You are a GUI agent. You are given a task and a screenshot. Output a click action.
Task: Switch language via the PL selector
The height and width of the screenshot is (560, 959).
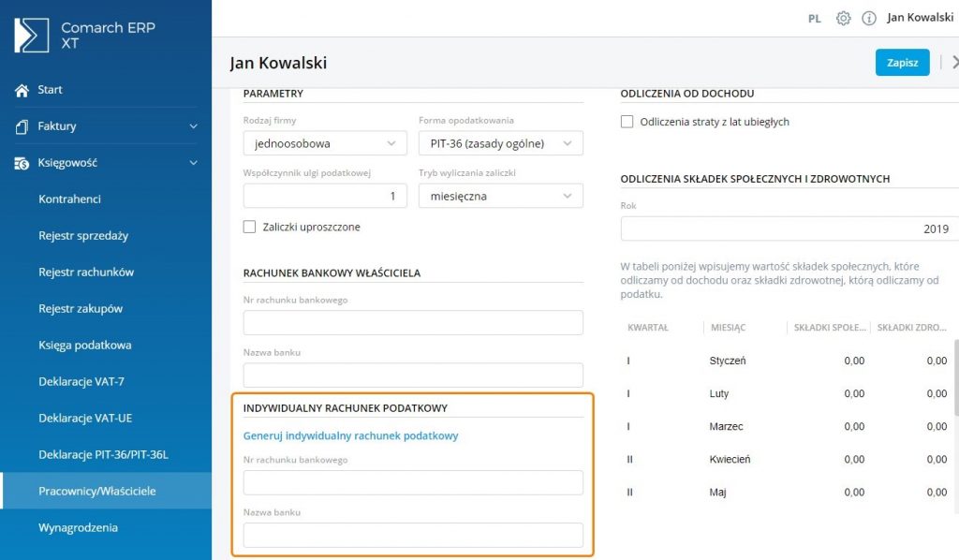tap(815, 18)
